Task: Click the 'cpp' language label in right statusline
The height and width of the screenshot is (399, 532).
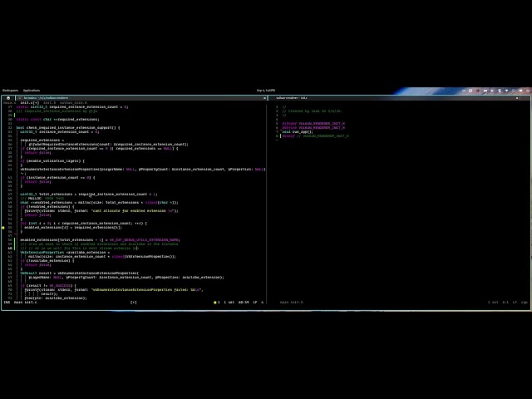Action: [525, 303]
